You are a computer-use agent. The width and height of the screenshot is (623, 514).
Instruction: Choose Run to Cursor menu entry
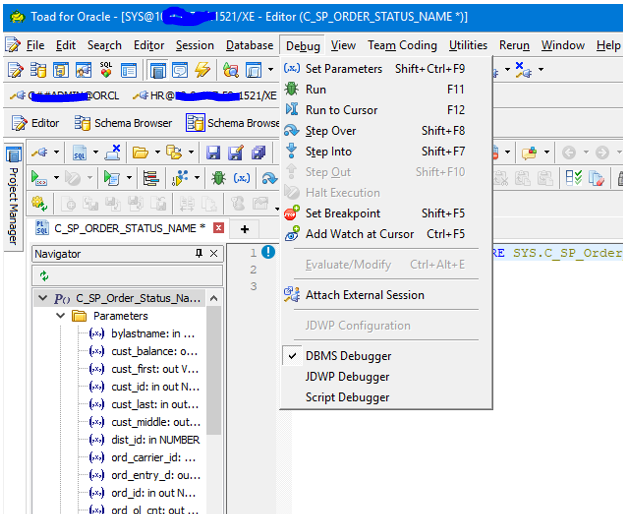[x=386, y=110]
